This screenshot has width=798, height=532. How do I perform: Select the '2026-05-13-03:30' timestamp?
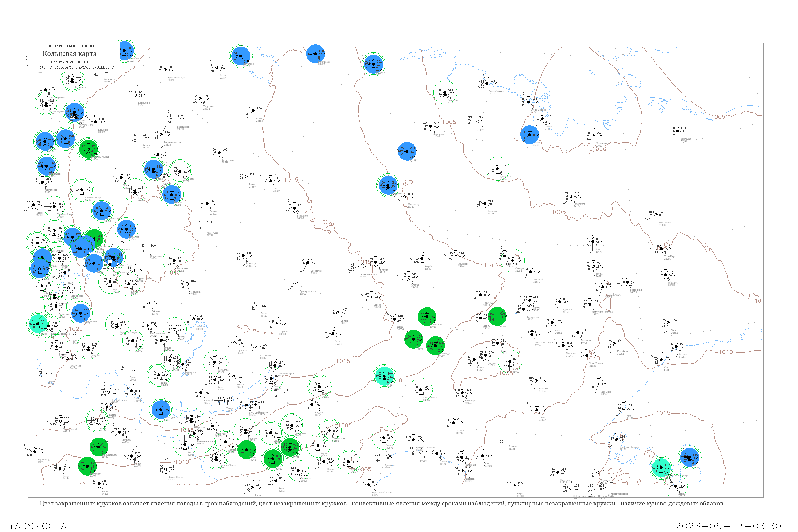pyautogui.click(x=729, y=526)
